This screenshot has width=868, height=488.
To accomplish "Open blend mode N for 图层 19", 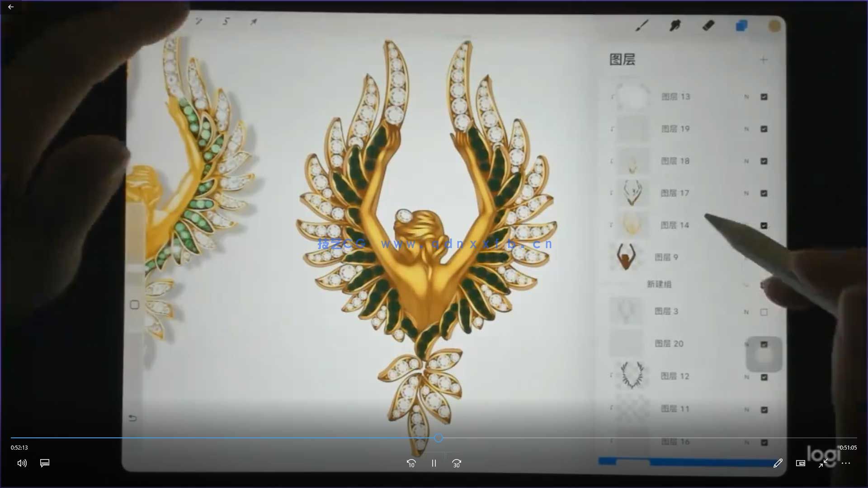I will tap(747, 129).
